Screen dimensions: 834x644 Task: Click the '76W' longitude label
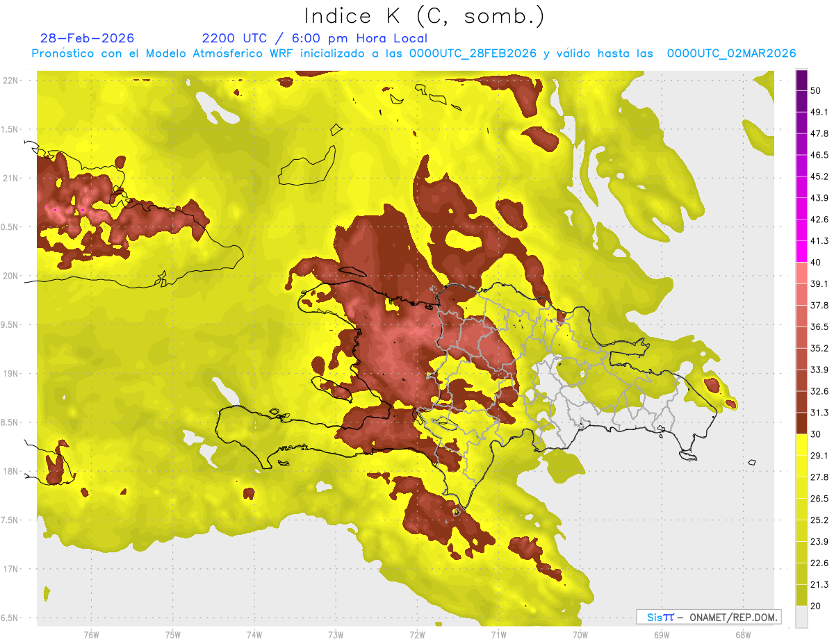click(91, 634)
